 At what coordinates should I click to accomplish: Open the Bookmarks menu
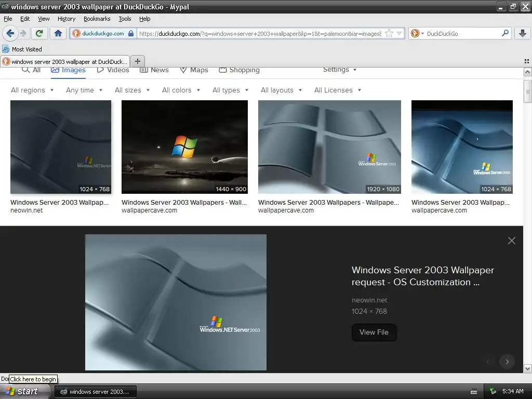(x=97, y=19)
